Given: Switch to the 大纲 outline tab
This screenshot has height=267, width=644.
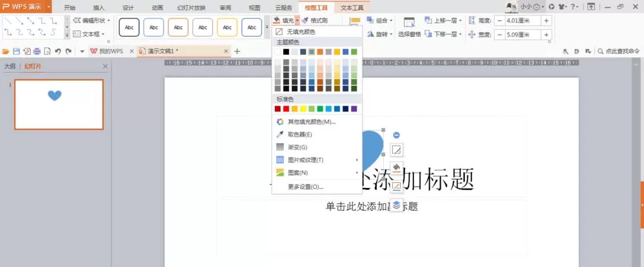Looking at the screenshot, I should coord(10,66).
